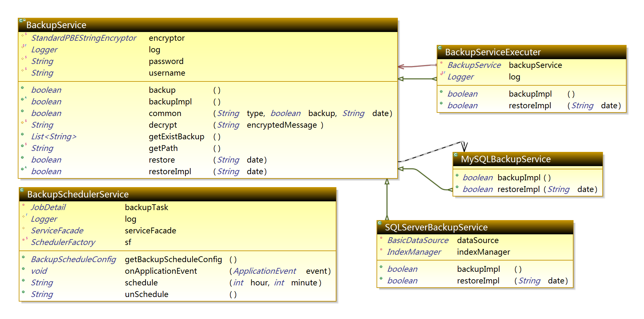Click abstract method icon next to backupImpl in BackupService
Screen dimensions: 644x319
click(x=24, y=99)
